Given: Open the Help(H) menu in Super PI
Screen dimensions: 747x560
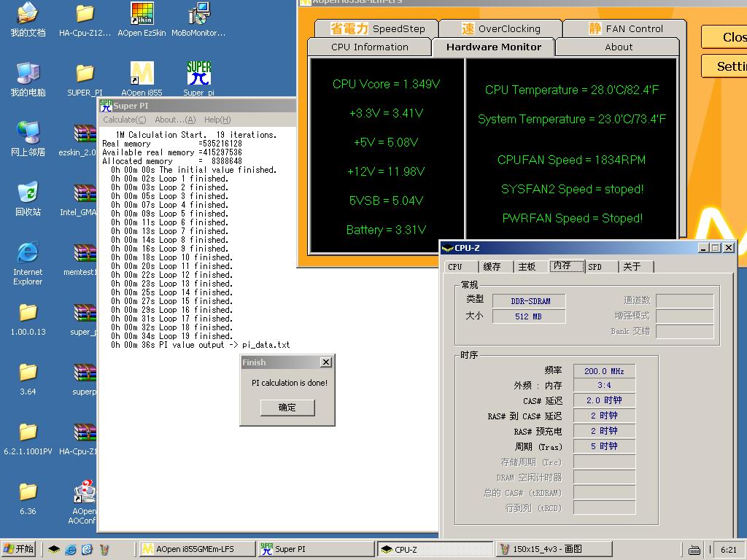Looking at the screenshot, I should tap(217, 120).
